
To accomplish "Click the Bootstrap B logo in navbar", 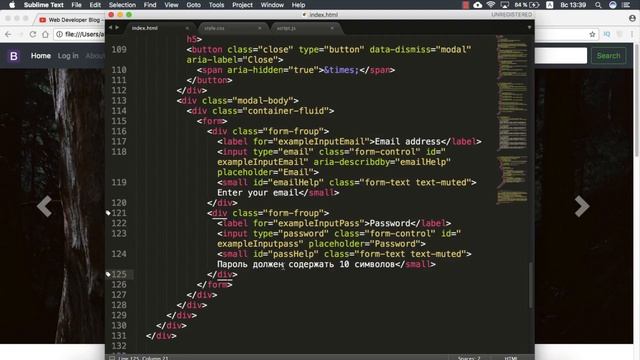I will pyautogui.click(x=13, y=56).
